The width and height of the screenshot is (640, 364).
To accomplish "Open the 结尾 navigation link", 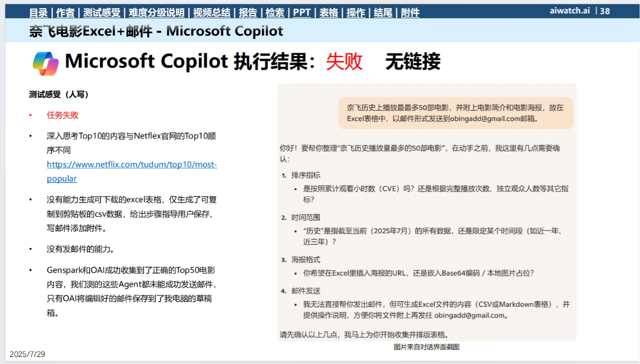I will 383,12.
